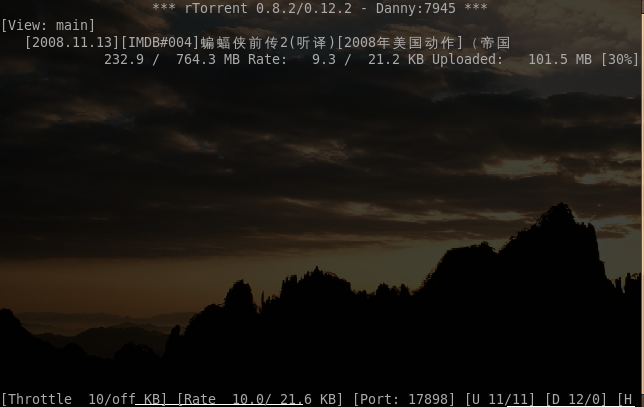Image resolution: width=644 pixels, height=407 pixels.
Task: Select the torrent titled 蝙蝠侠前传2(听译)
Action: pyautogui.click(x=269, y=43)
